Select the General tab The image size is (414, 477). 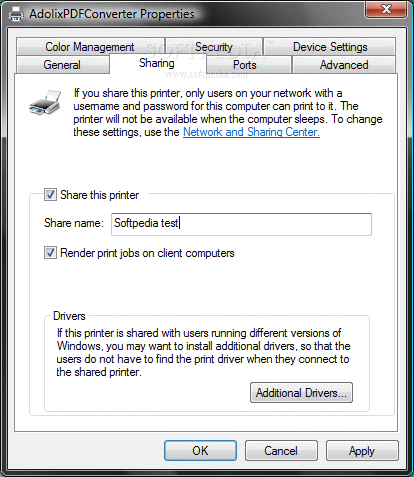click(62, 65)
